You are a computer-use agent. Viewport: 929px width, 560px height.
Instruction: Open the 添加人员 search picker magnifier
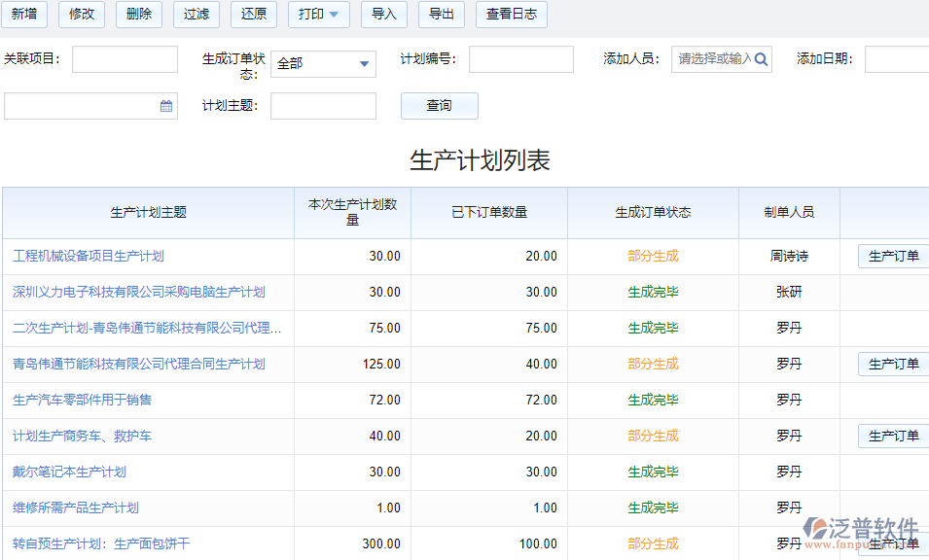click(x=760, y=58)
